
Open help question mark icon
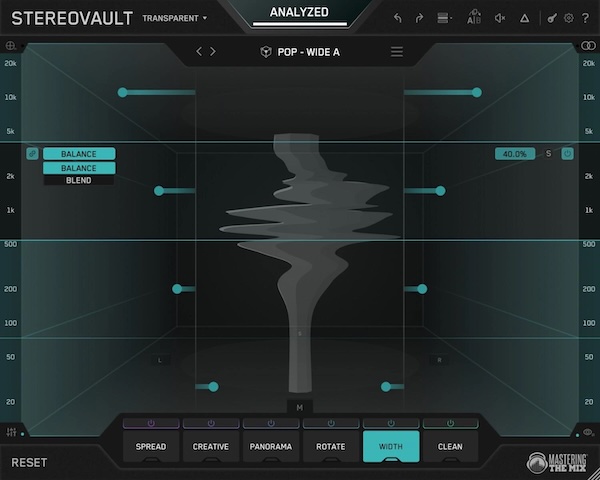click(x=585, y=18)
